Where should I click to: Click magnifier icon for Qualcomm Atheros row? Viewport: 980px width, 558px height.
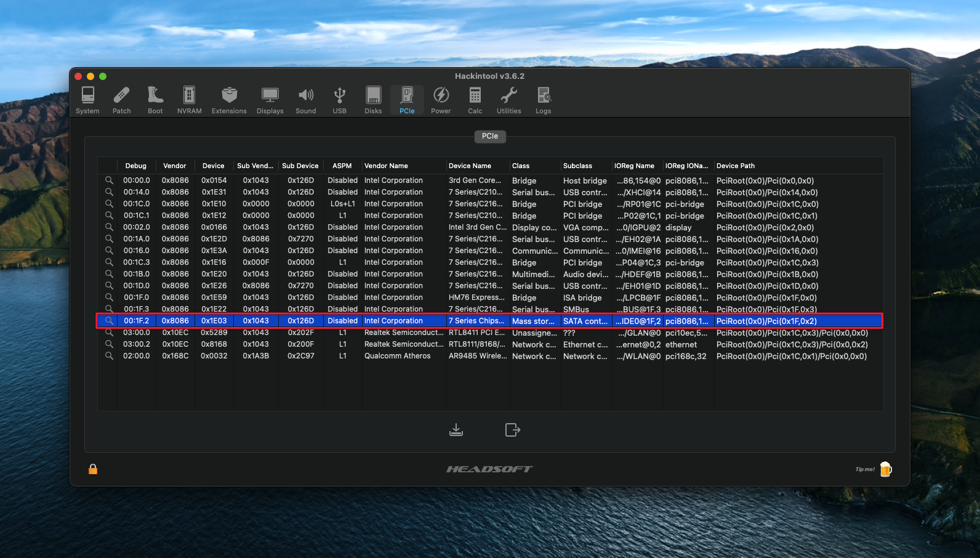[109, 356]
